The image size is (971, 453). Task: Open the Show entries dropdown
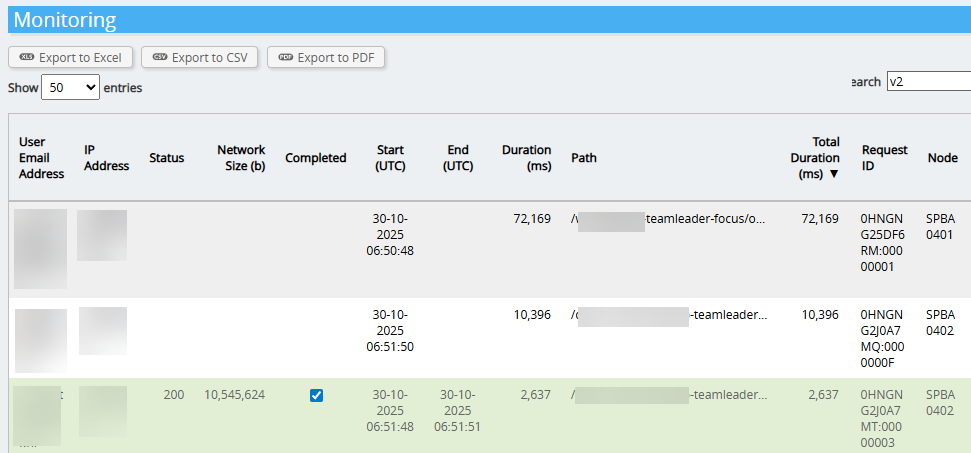[70, 88]
